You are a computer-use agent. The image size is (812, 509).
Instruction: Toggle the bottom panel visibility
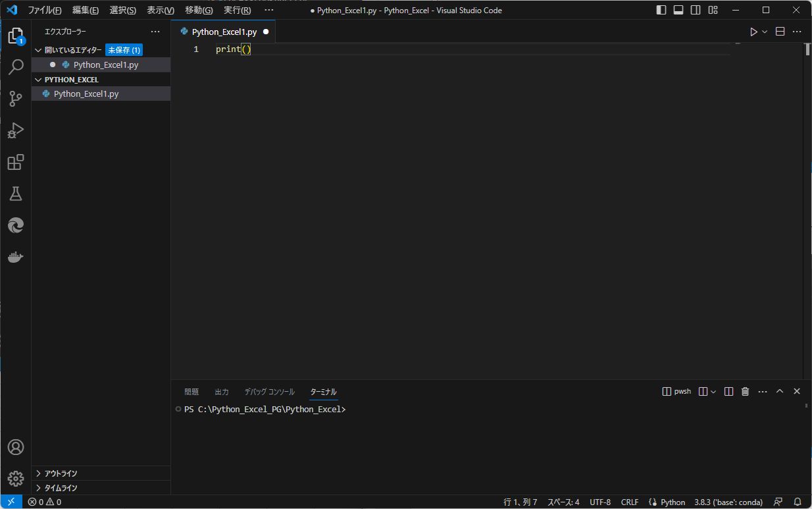678,10
